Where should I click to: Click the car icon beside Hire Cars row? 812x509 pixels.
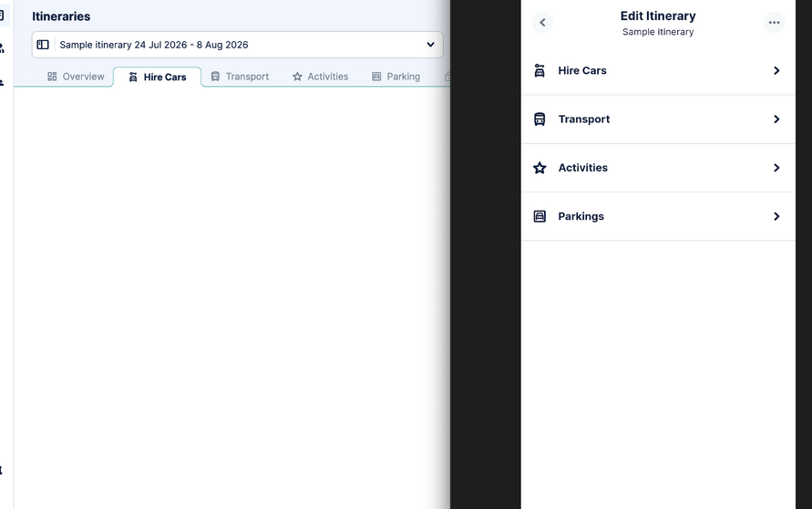(540, 70)
